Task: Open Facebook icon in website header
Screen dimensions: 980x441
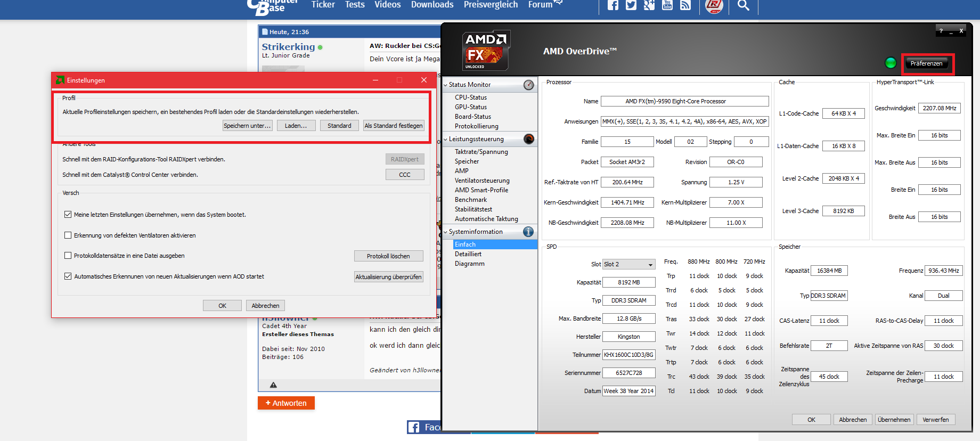Action: (613, 5)
